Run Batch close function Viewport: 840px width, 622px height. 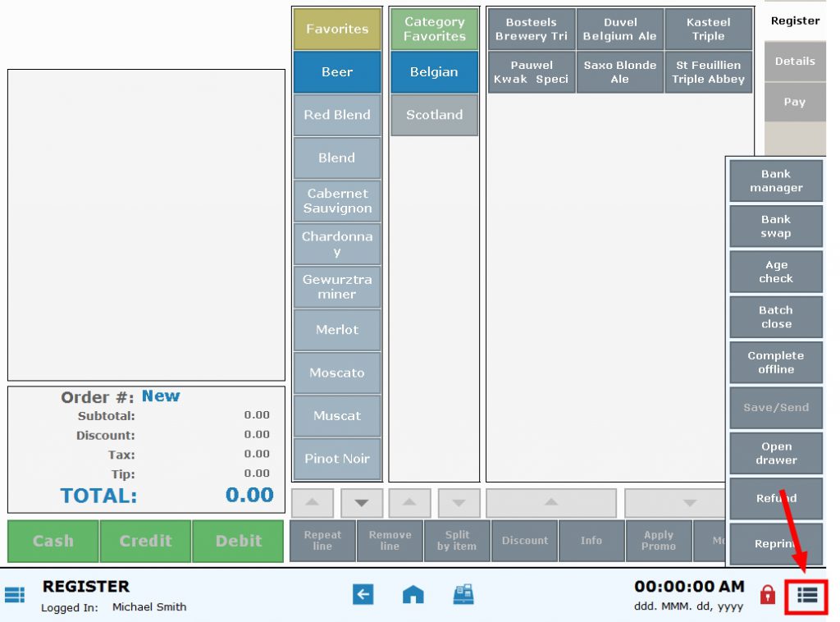pyautogui.click(x=776, y=318)
